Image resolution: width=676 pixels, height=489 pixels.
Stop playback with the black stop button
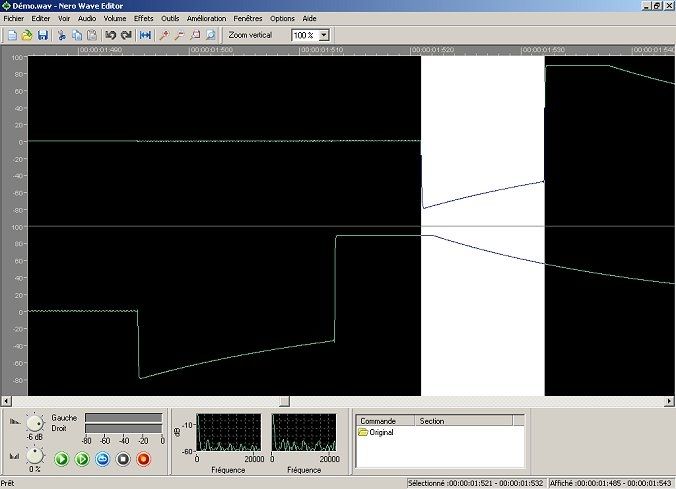click(x=123, y=459)
